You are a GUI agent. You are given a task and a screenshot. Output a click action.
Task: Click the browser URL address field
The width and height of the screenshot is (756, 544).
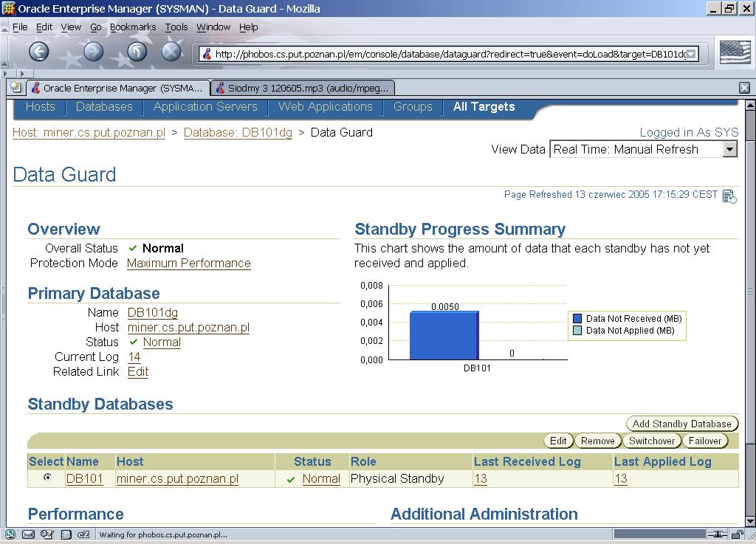[448, 54]
